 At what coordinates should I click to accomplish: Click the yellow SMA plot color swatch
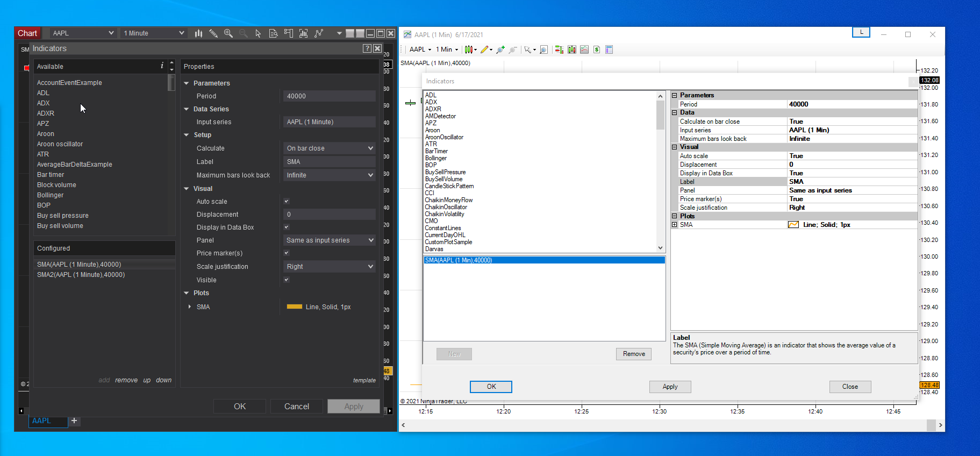coord(295,307)
